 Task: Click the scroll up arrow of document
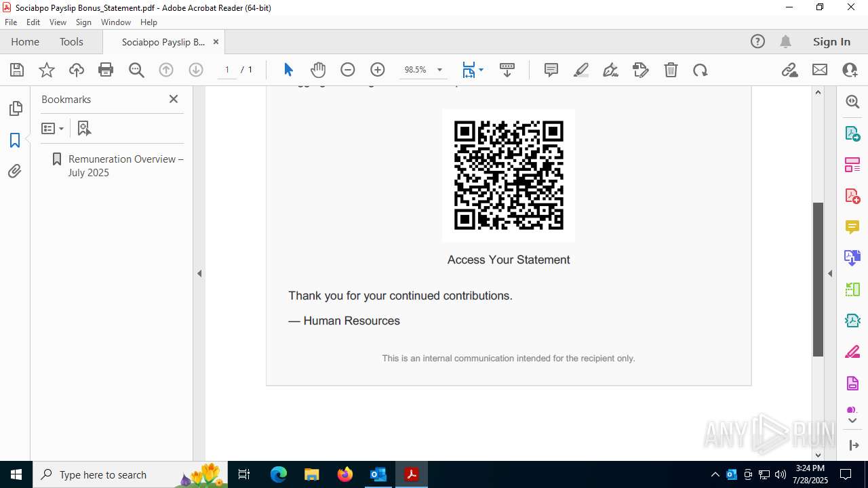coord(818,92)
